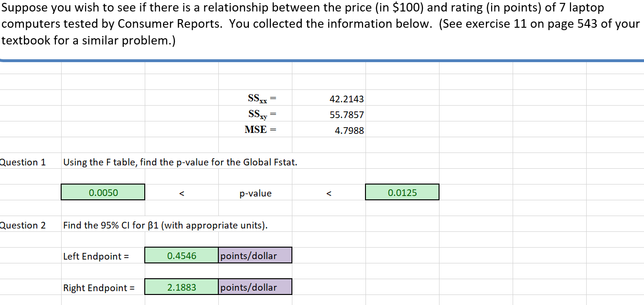
Task: Open the Left Endpoint units cell points/dollar
Action: (x=255, y=256)
